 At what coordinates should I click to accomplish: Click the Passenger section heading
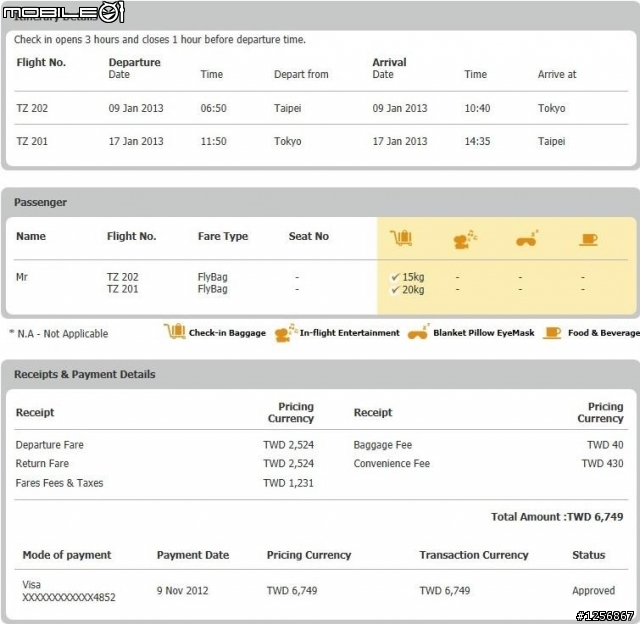tap(40, 202)
